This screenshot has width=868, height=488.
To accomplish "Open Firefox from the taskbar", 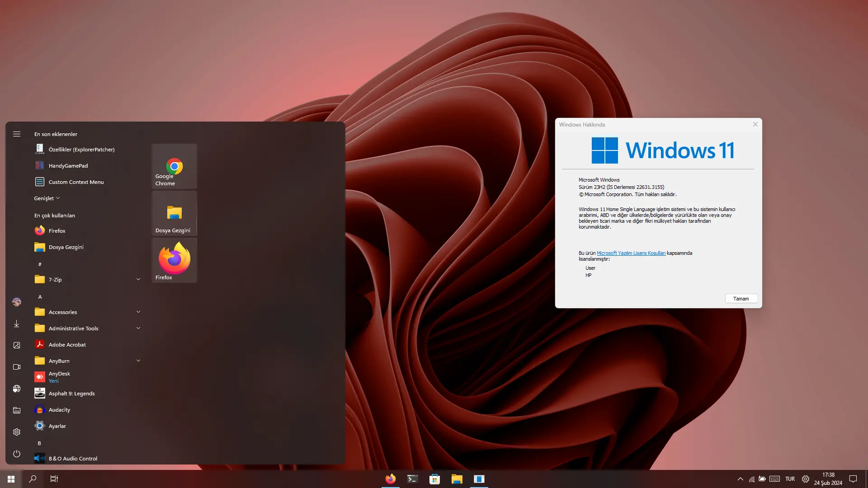I will point(391,479).
